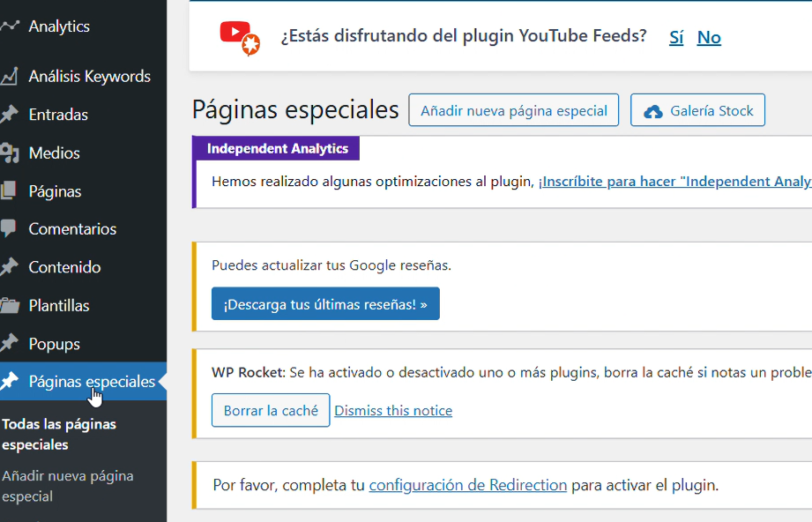
Task: Open the Galería Stock button
Action: pyautogui.click(x=697, y=110)
